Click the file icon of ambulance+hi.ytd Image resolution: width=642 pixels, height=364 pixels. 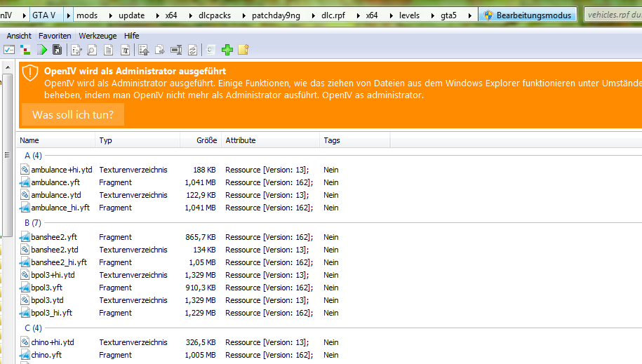[x=25, y=170]
